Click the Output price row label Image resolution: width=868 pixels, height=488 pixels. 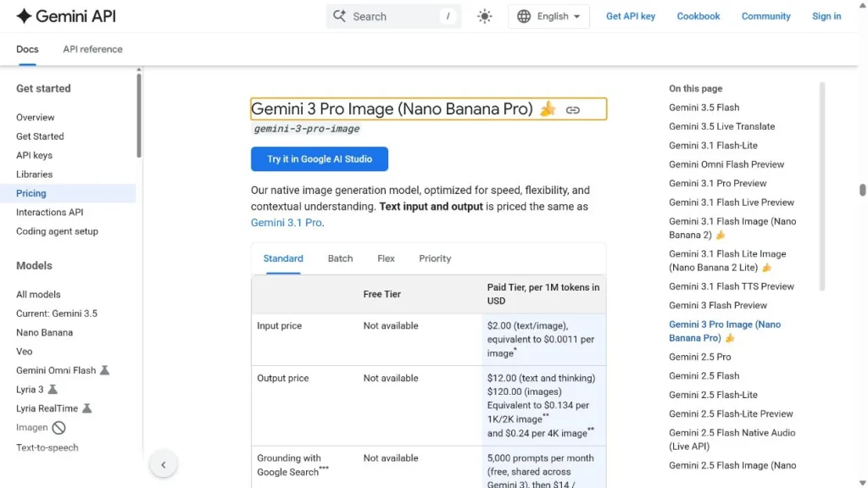283,379
